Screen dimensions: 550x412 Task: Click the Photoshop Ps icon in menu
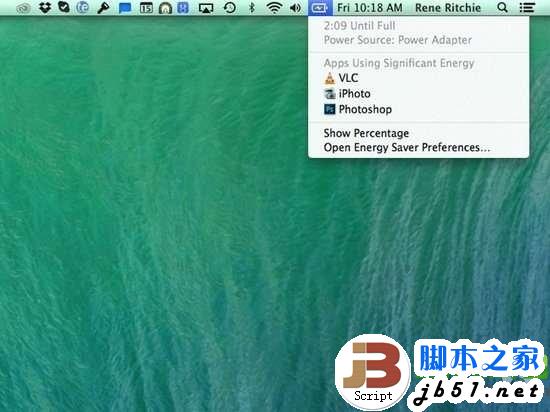pos(329,109)
